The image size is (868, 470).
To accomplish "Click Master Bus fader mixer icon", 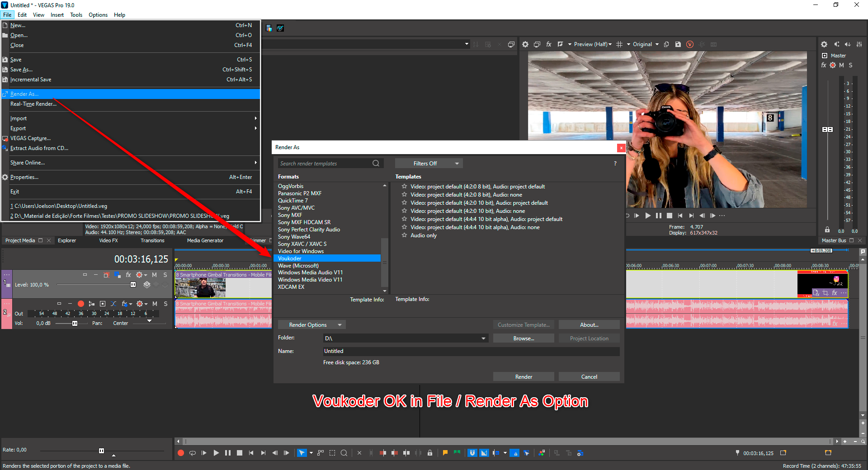I will click(x=859, y=44).
